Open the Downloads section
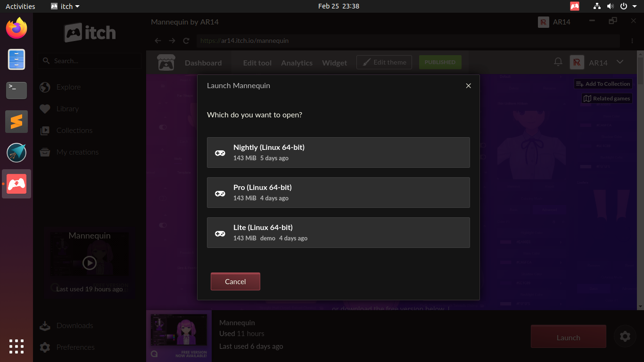Viewport: 644px width, 362px height. (74, 326)
